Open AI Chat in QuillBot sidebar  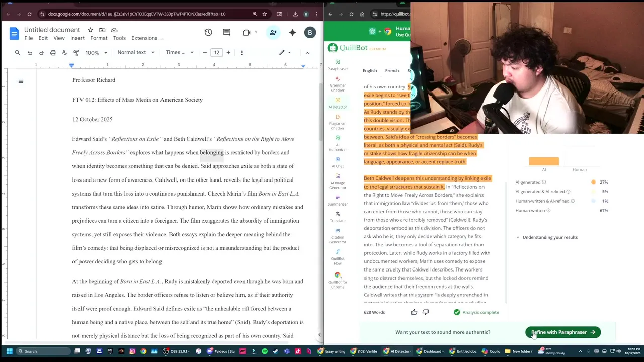338,162
